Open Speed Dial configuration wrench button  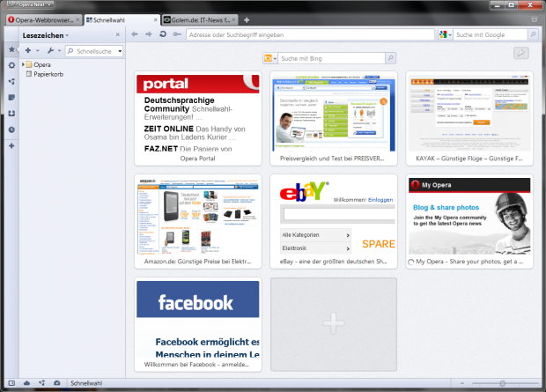521,53
